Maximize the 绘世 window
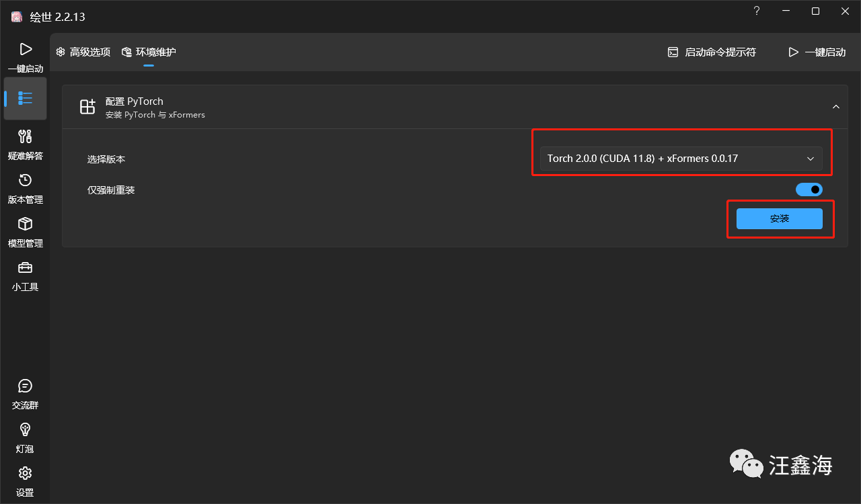The height and width of the screenshot is (504, 861). click(x=815, y=11)
